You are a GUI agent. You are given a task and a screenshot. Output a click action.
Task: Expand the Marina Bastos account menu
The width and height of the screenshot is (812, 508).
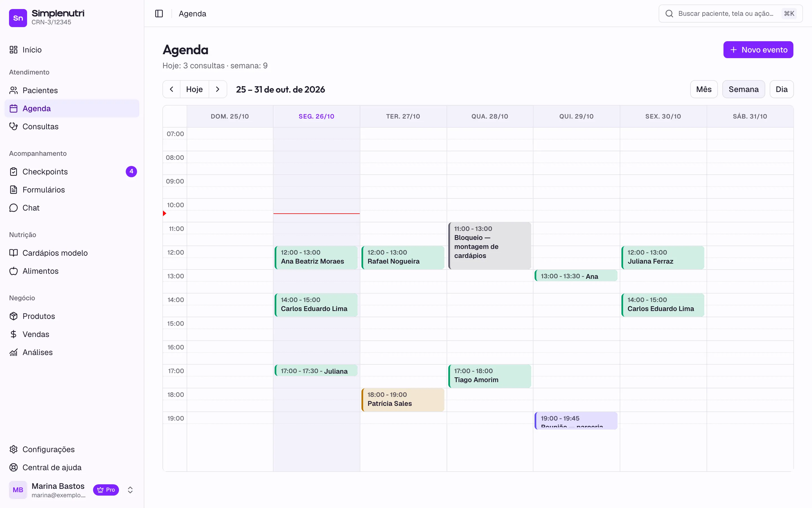click(131, 490)
